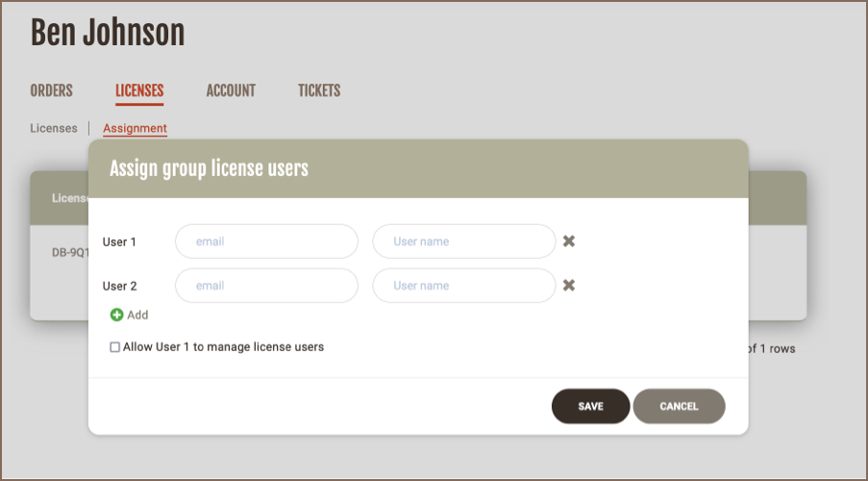Select the LICENSES tab
The height and width of the screenshot is (481, 868).
click(139, 90)
